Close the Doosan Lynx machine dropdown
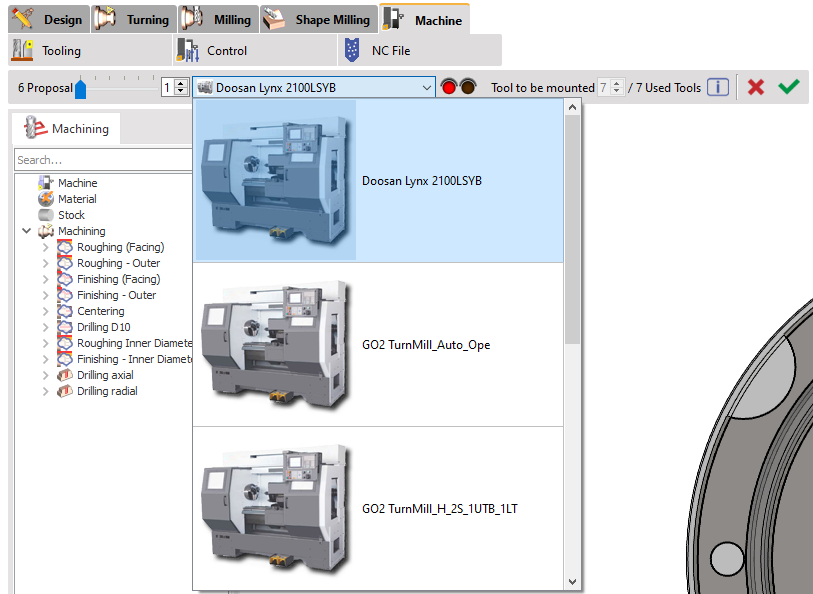 click(427, 87)
